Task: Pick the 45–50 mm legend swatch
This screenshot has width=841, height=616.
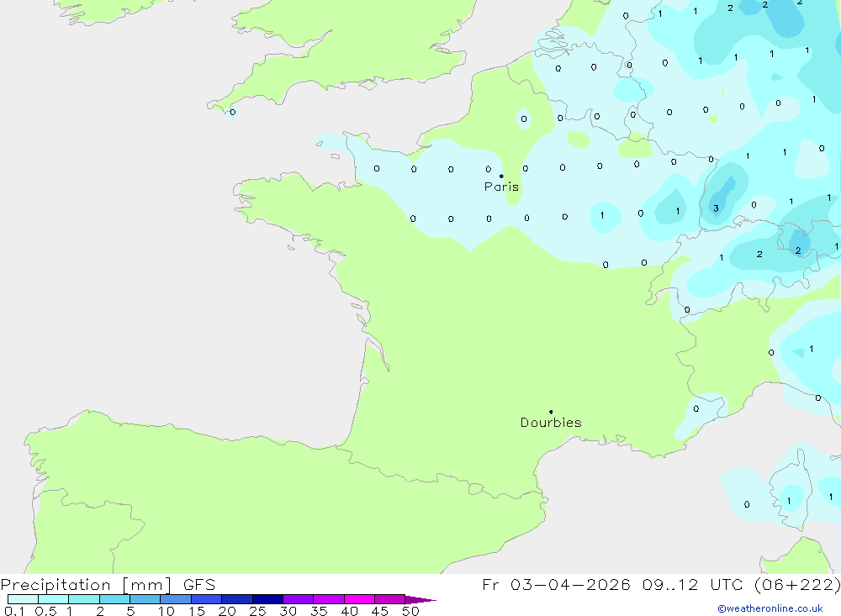Action: click(390, 599)
